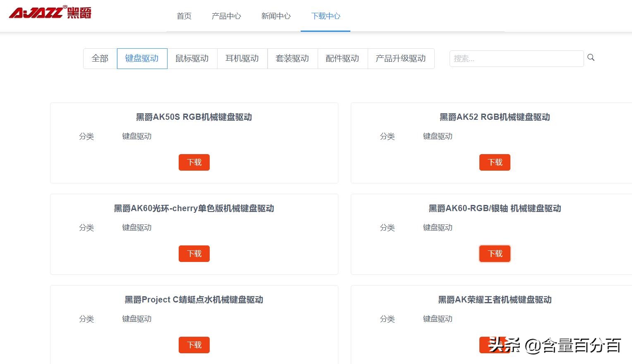
Task: Download the AK60-RGB/银轴 keyboard driver
Action: coord(495,254)
